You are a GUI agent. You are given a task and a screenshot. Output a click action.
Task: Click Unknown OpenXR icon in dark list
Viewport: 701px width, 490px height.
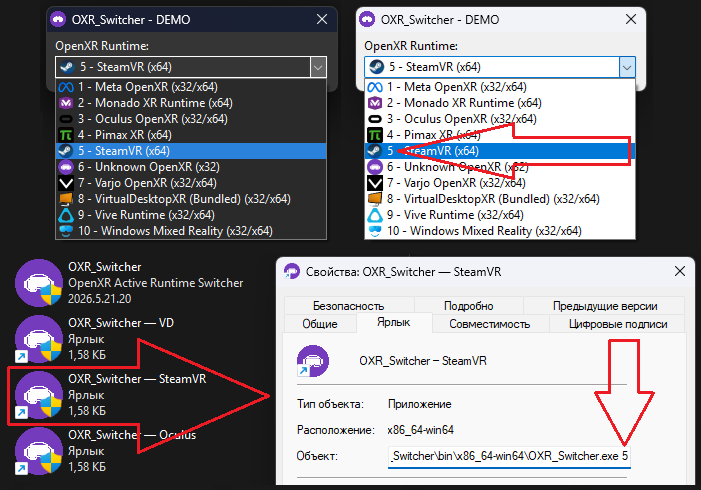(x=66, y=167)
